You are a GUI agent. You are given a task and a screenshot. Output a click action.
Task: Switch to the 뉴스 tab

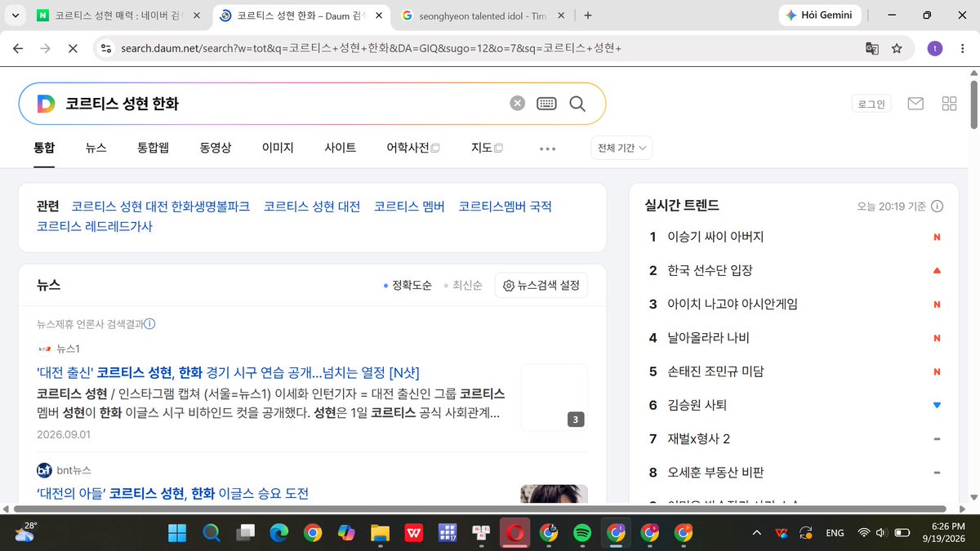[x=96, y=148]
